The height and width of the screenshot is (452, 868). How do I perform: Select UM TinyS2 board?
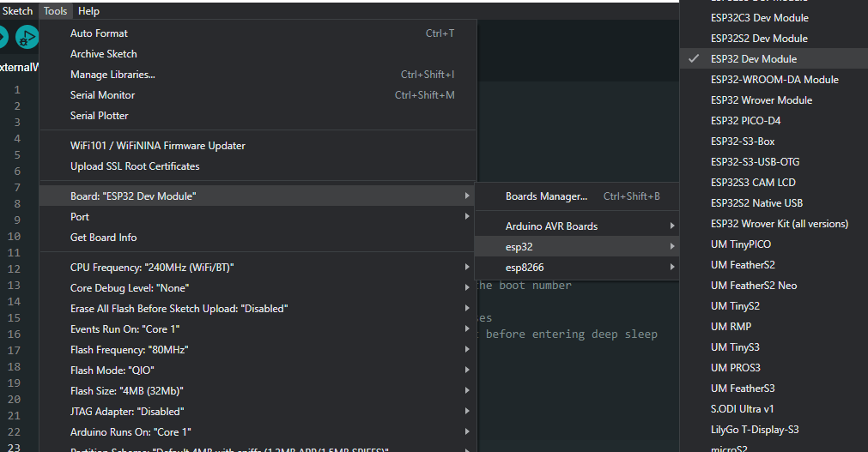tap(774, 306)
